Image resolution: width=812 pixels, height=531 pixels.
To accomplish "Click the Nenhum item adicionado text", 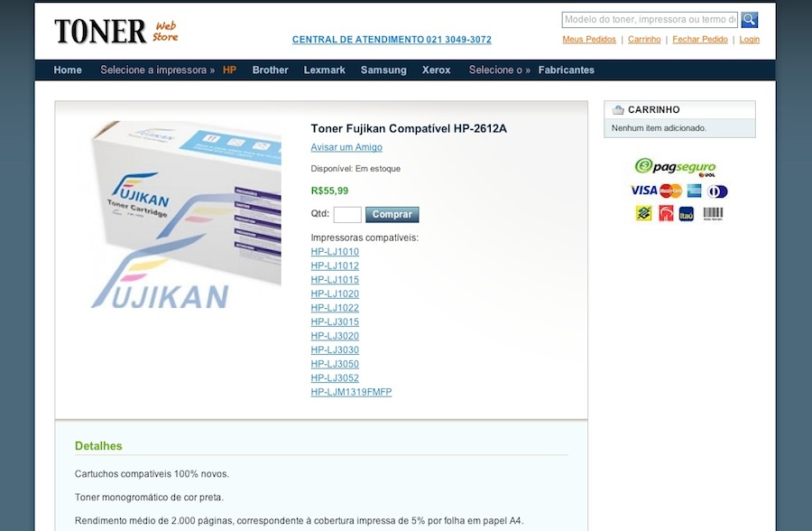I will tap(659, 128).
